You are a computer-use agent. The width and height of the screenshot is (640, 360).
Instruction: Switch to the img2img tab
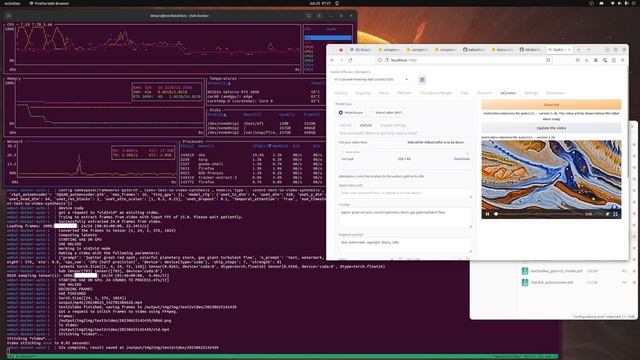coord(362,93)
